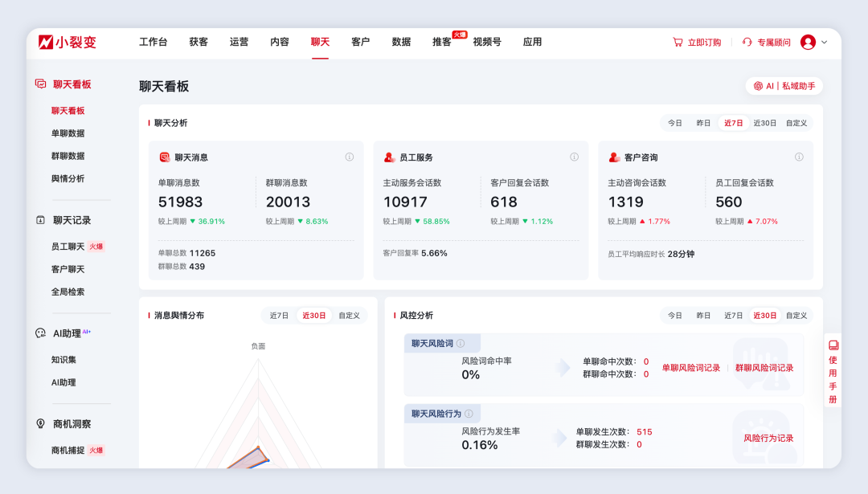The height and width of the screenshot is (494, 868).
Task: Click the info icon on the 聊天消息 card
Action: (x=350, y=157)
